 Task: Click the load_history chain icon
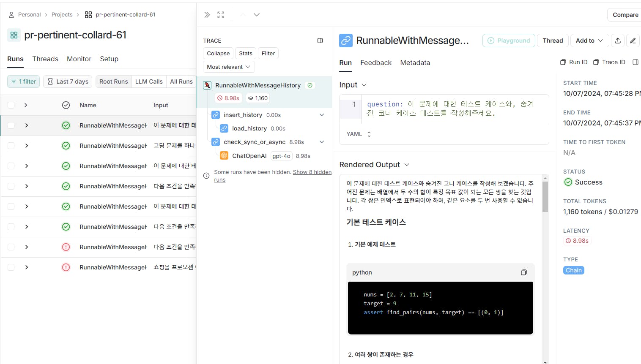pos(224,128)
